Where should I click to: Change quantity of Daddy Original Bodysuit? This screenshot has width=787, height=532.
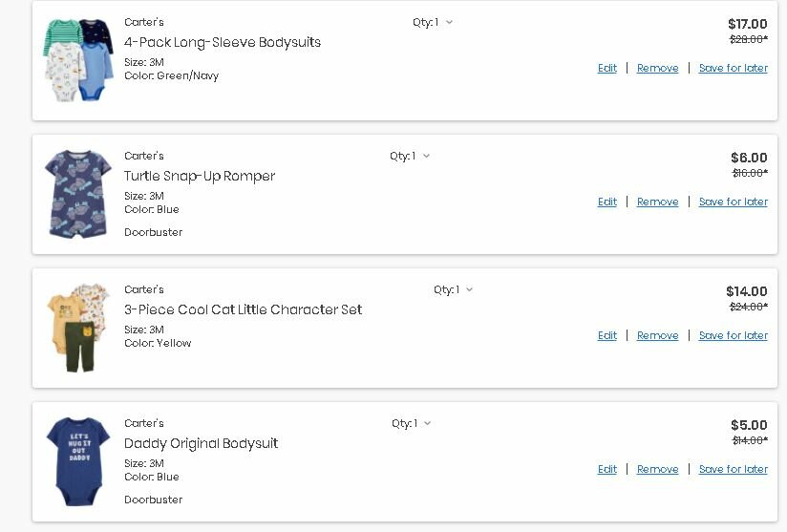413,424
